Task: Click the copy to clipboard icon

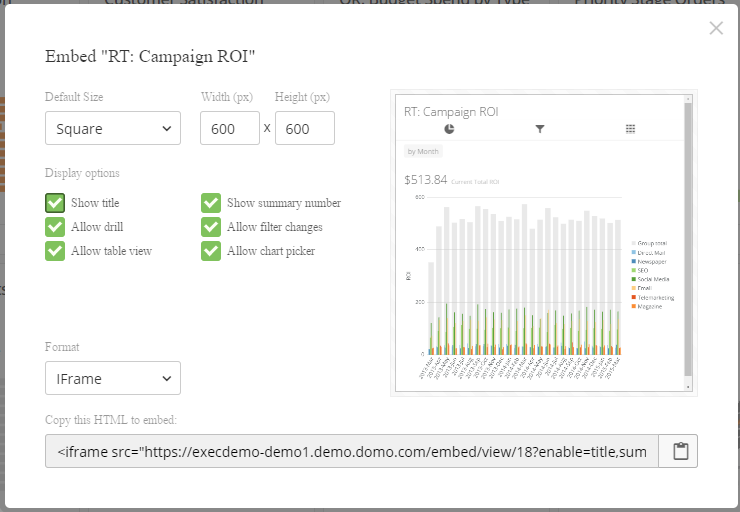Action: (681, 451)
